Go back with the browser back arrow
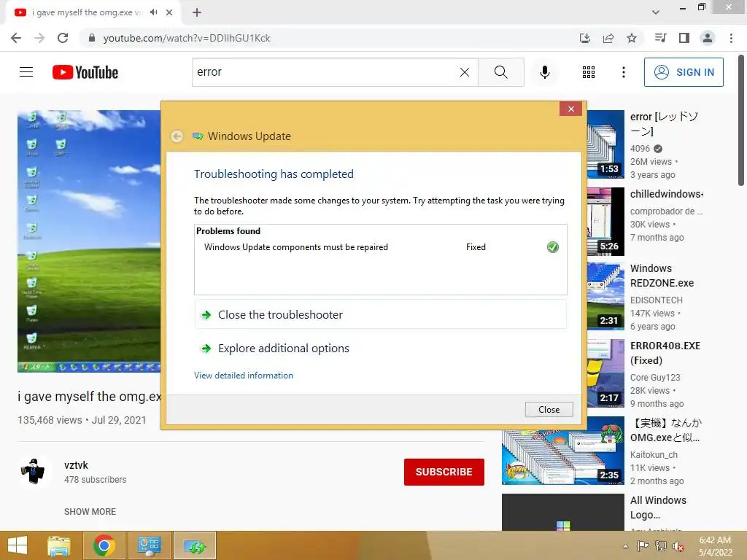This screenshot has width=747, height=560. [16, 38]
